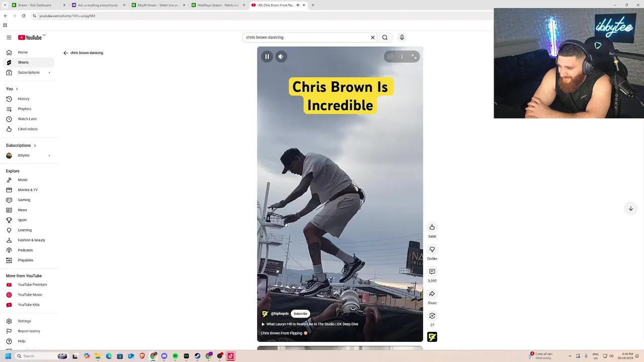This screenshot has width=644, height=362.
Task: Open Playables under Explore
Action: click(x=29, y=260)
